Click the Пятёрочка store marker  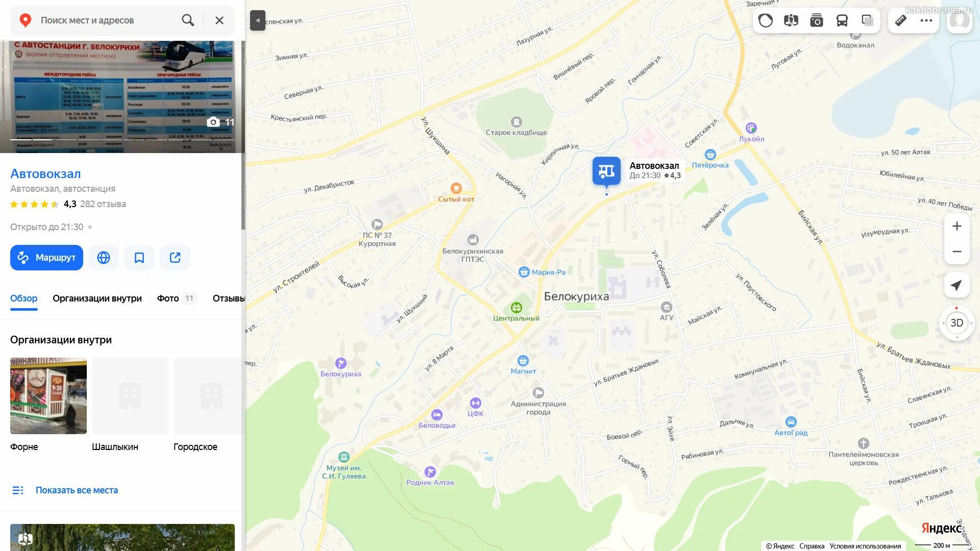[x=710, y=155]
